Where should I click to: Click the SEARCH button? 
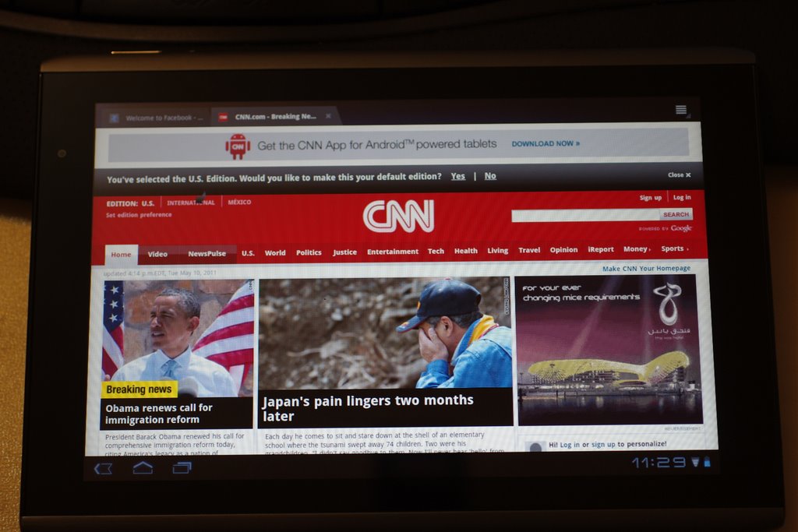click(676, 215)
